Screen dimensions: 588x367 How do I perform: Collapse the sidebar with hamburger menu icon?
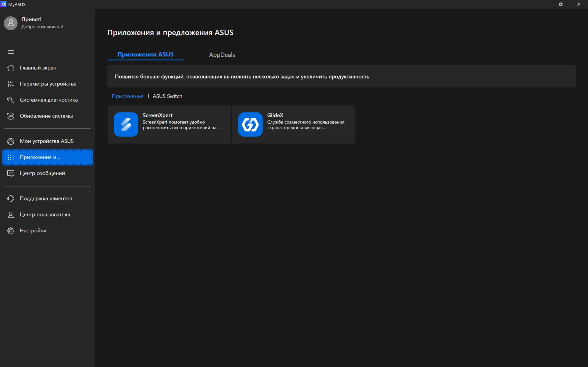point(11,52)
